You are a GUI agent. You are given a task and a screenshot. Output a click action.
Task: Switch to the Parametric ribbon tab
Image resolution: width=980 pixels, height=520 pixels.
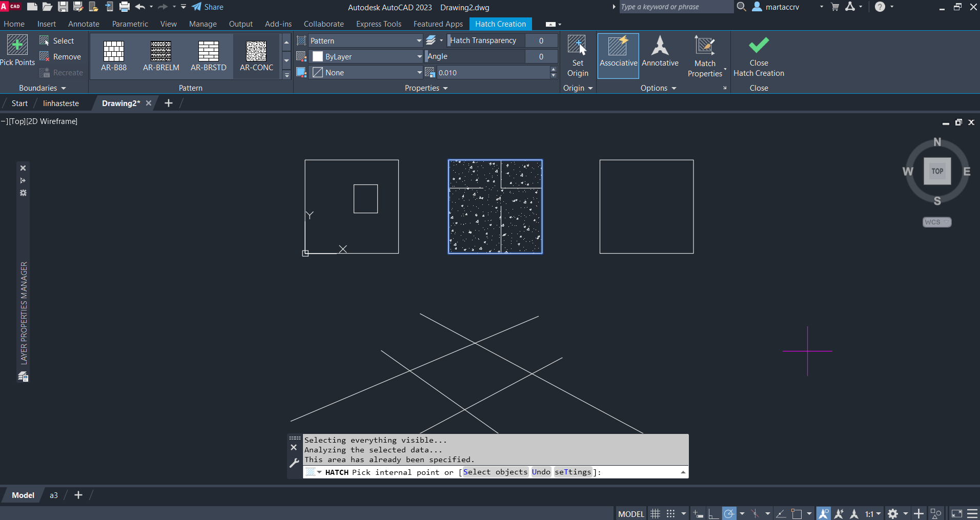point(130,24)
